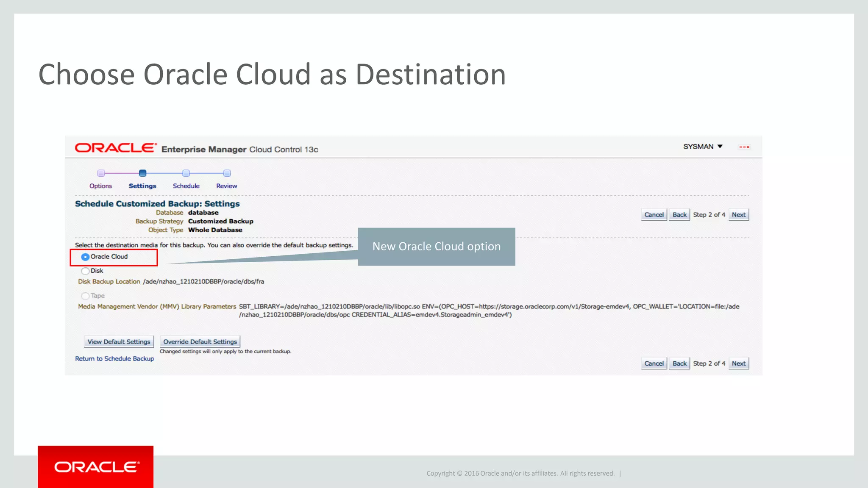Open the SYSMAN user dropdown
868x488 pixels.
tap(703, 147)
